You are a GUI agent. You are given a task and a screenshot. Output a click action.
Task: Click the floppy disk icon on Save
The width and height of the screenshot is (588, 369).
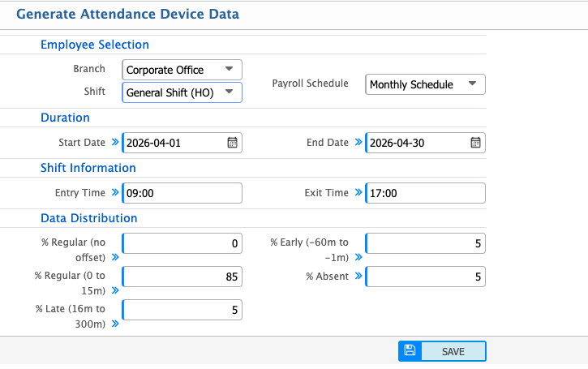point(410,350)
